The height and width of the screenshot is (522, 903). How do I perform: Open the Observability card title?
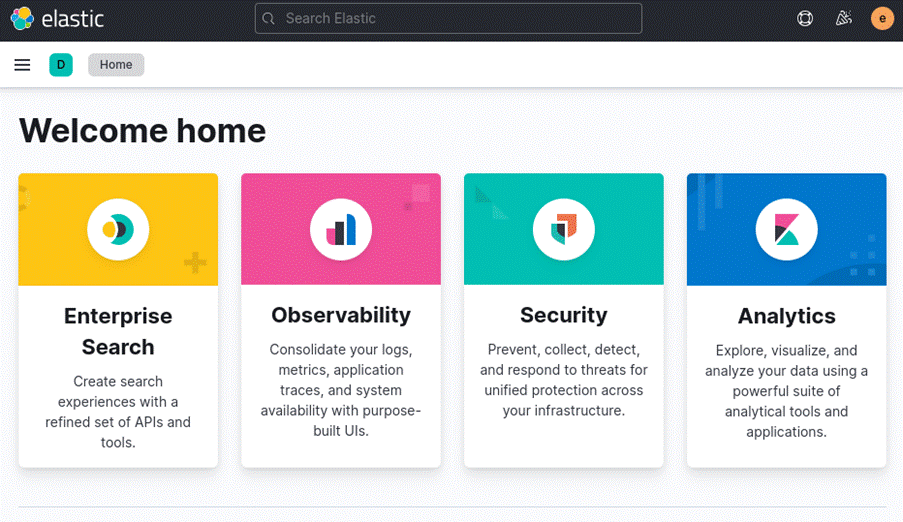click(x=341, y=315)
